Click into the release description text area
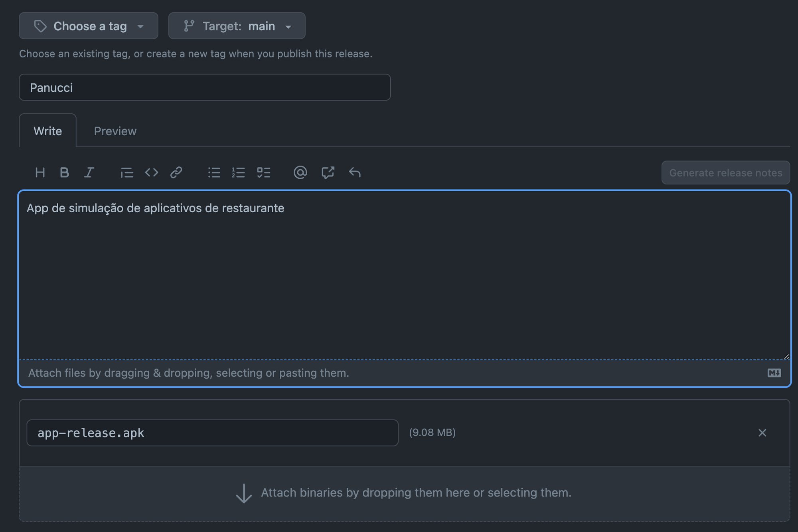 (x=404, y=275)
